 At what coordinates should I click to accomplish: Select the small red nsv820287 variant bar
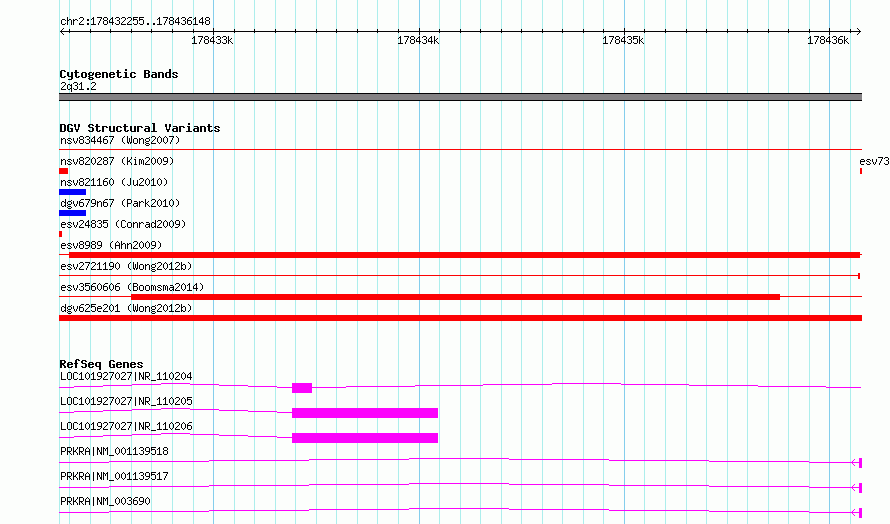click(64, 171)
